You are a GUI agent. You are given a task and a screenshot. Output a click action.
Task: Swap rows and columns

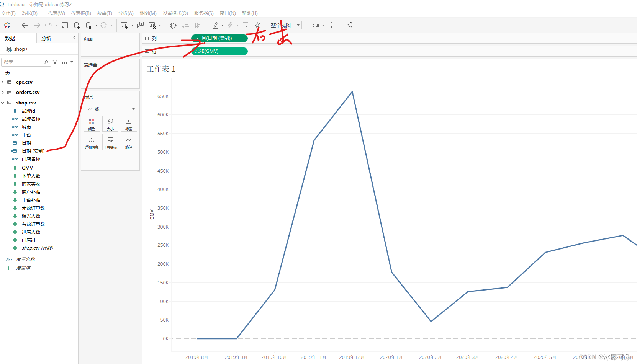[x=173, y=25]
